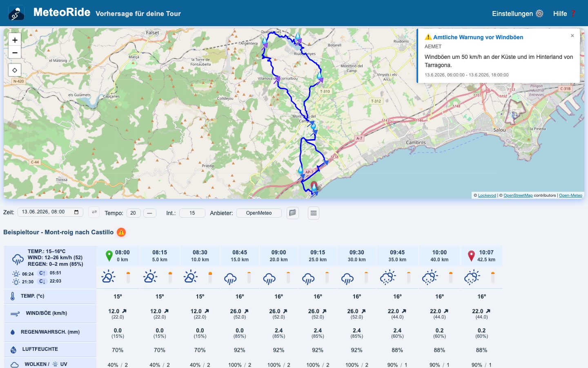Image resolution: width=588 pixels, height=368 pixels.
Task: Open a route file via folder icon
Action: click(x=292, y=213)
